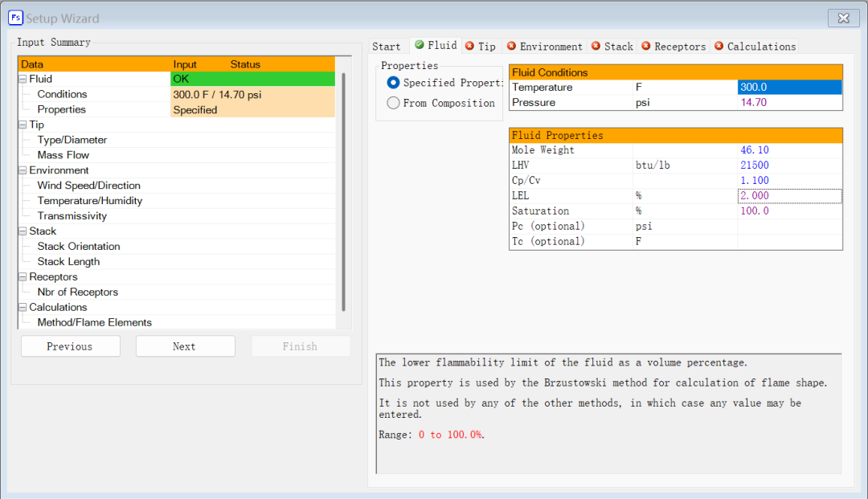Viewport: 868px width, 499px height.
Task: Click the Next button
Action: click(x=185, y=346)
